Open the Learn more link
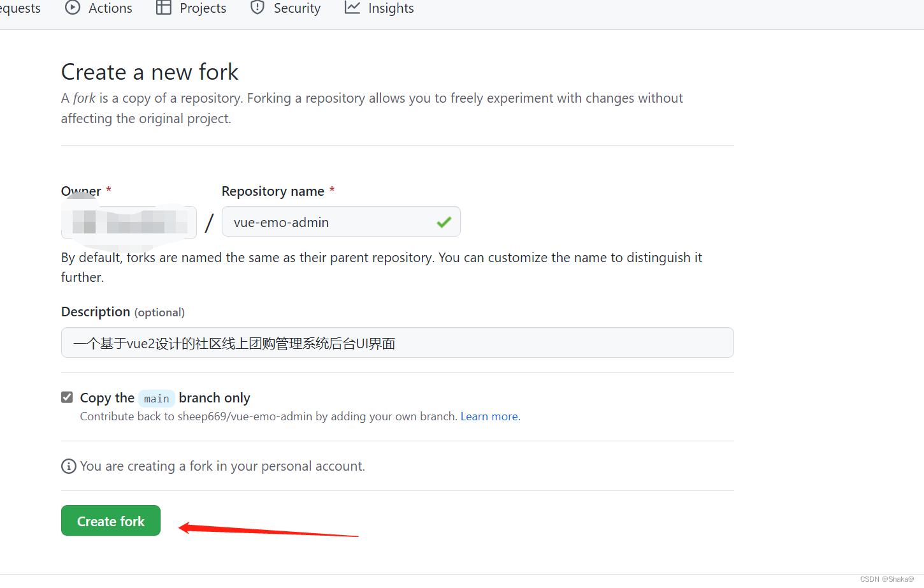 point(489,416)
